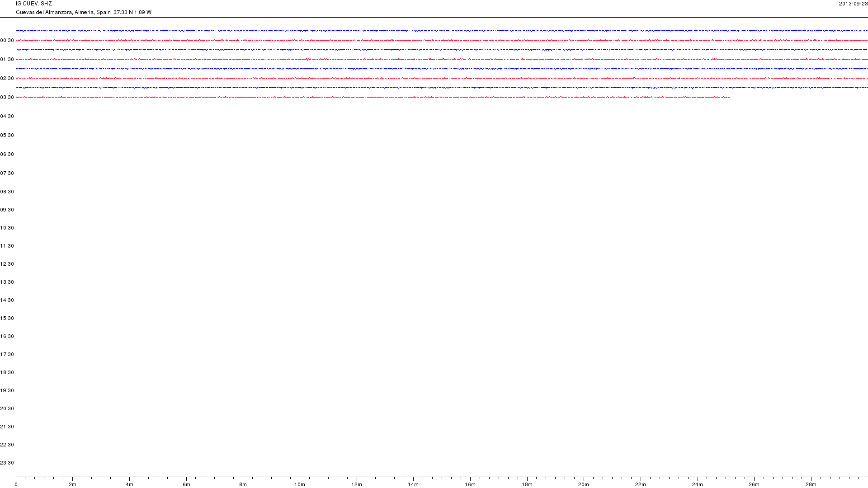Click the 02:30 time label
868x488 pixels.
[x=7, y=79]
